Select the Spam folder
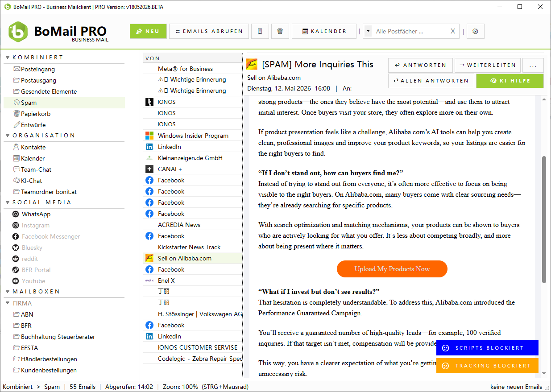The width and height of the screenshot is (551, 392). point(64,103)
